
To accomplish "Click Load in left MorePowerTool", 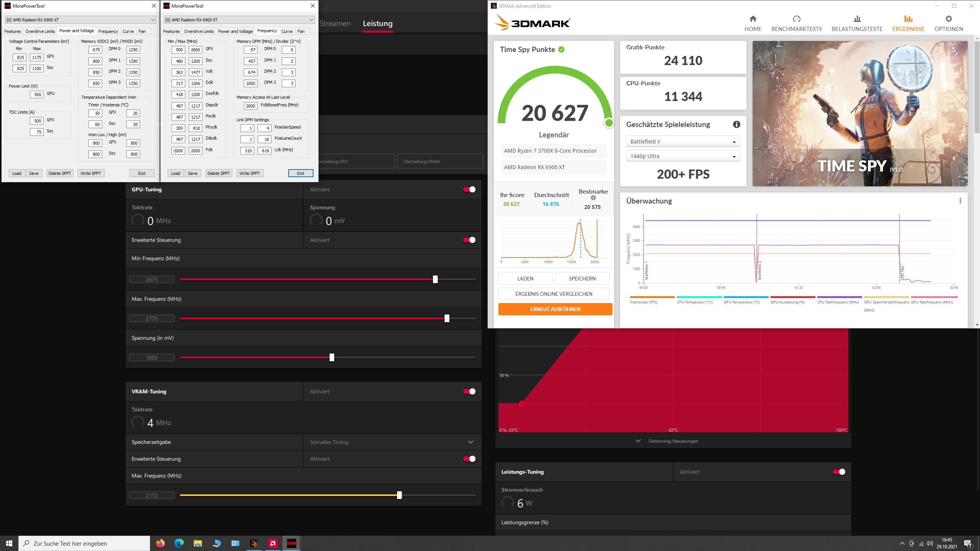I will pyautogui.click(x=16, y=173).
